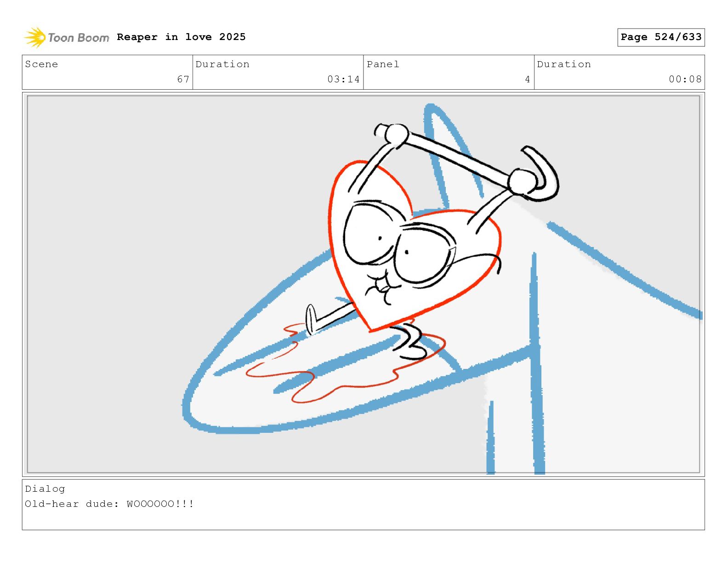728x563 pixels.
Task: Click the 'Dialog' label
Action: pyautogui.click(x=45, y=489)
